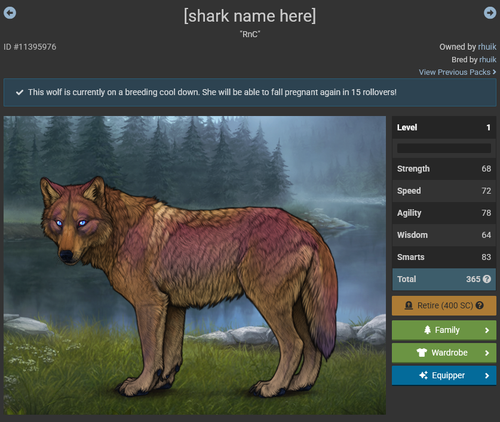
Task: Click the Speed stat row
Action: 444,191
